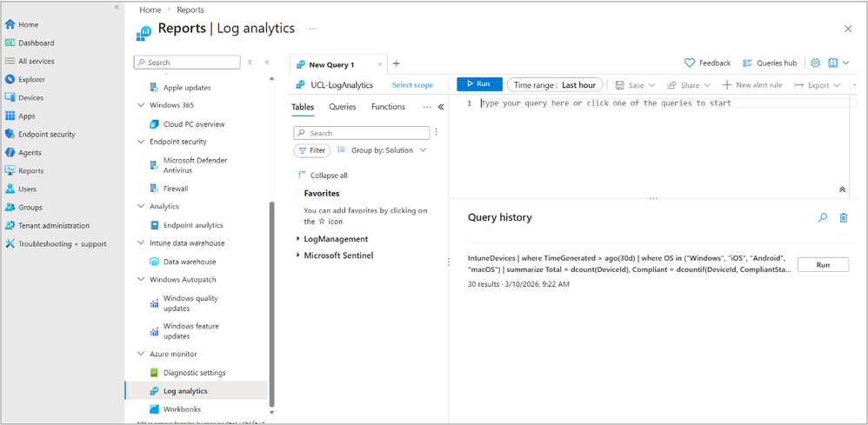The width and height of the screenshot is (868, 425).
Task: Search the query history with magnifier icon
Action: (x=822, y=218)
